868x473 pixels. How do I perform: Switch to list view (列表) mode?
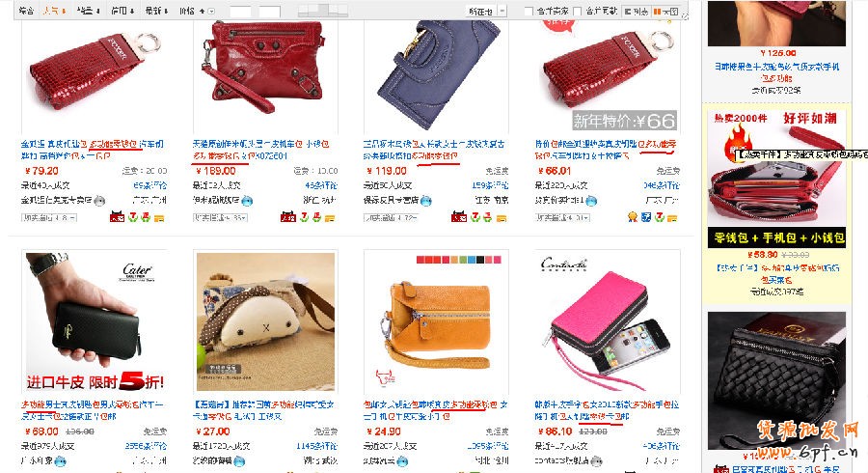point(637,11)
